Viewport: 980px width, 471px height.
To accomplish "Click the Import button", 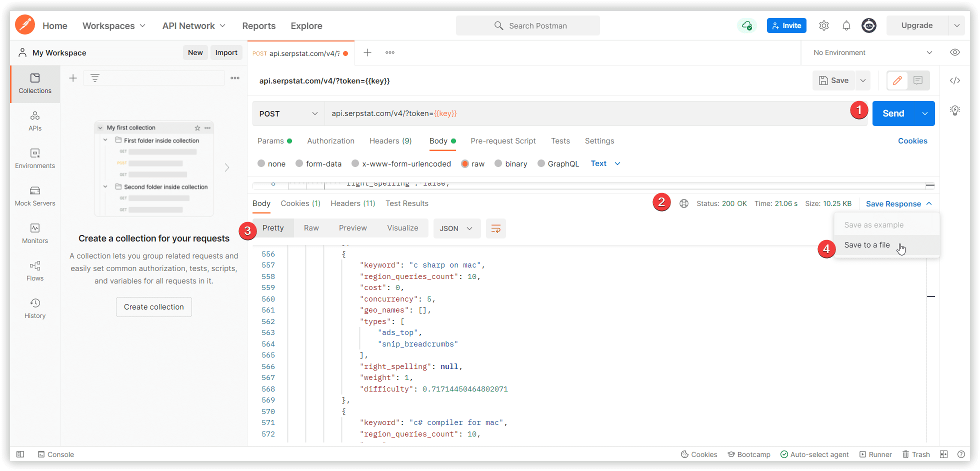I will (x=226, y=52).
